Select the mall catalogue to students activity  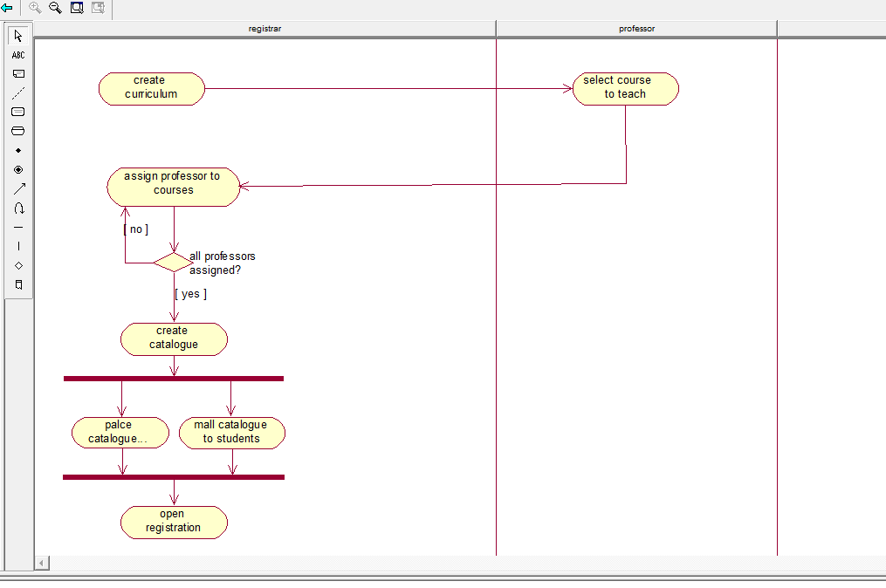232,433
